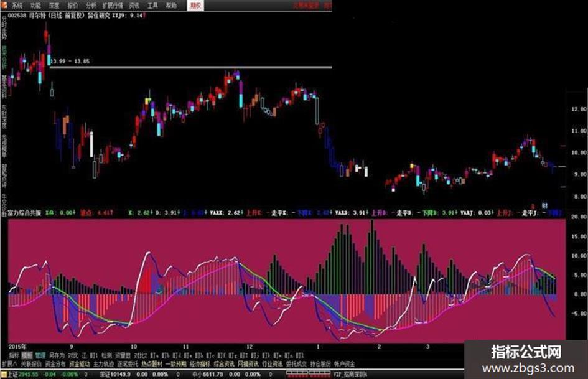Click the 13.99 - 13.85 price label
588x379 pixels.
pos(70,61)
